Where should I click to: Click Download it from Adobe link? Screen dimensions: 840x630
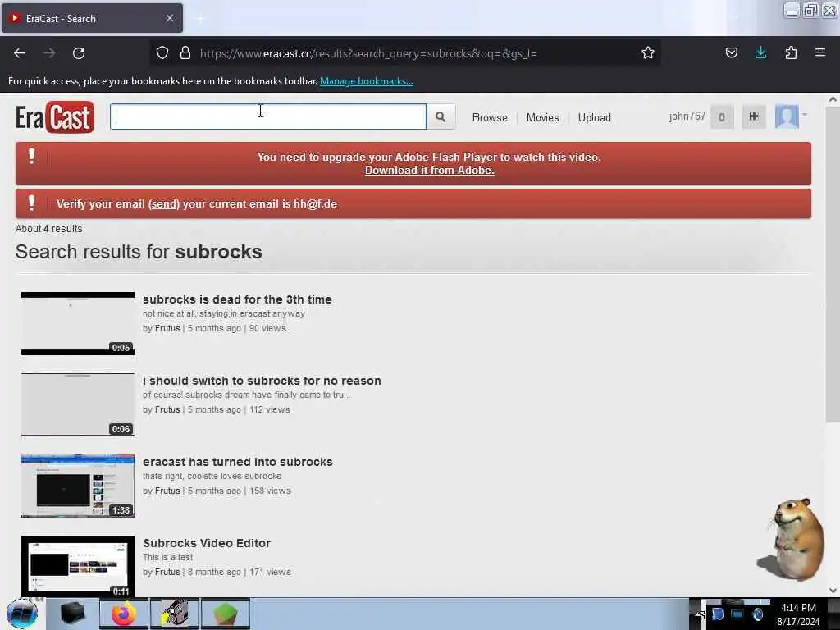(x=430, y=171)
